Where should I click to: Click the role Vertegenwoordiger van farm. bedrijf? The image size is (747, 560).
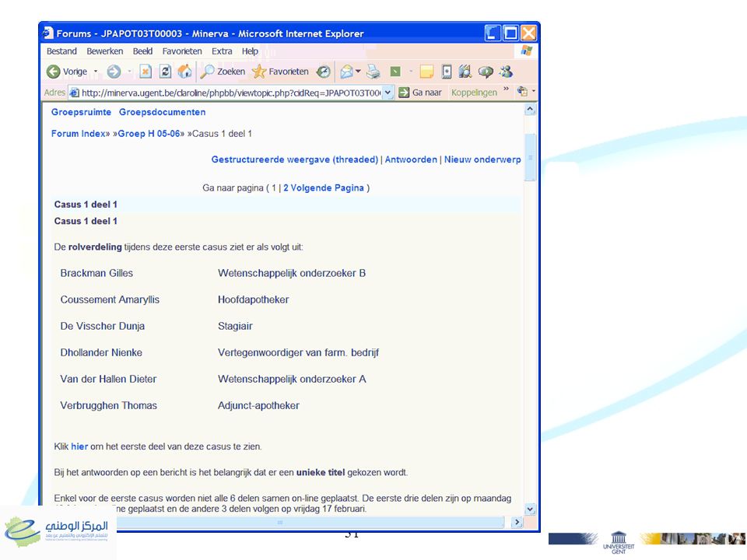[x=298, y=353]
